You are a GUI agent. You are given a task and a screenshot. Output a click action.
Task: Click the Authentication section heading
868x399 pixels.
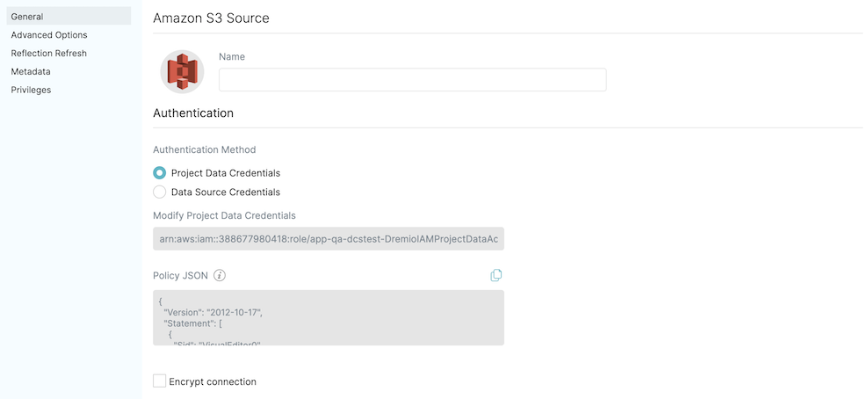coord(193,113)
